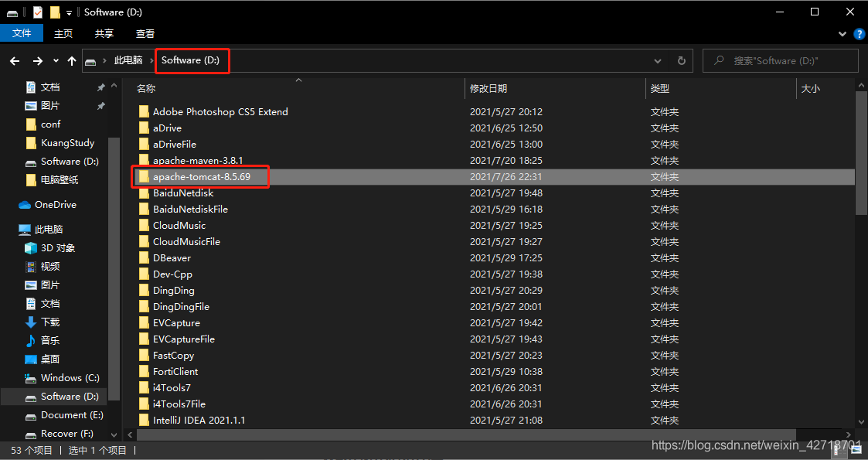Screen dimensions: 868x460
Task: Open 电脑壁纸 in the sidebar
Action: pyautogui.click(x=60, y=180)
